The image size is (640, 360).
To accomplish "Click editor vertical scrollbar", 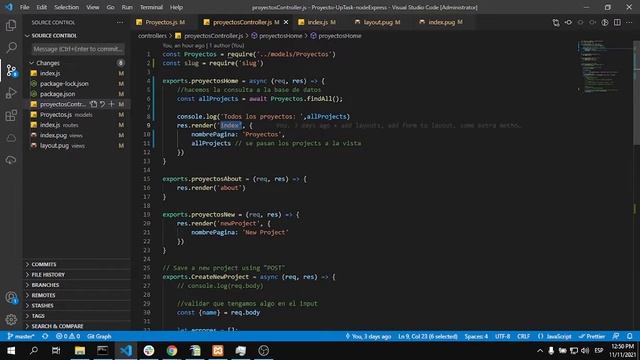I will coord(636,92).
